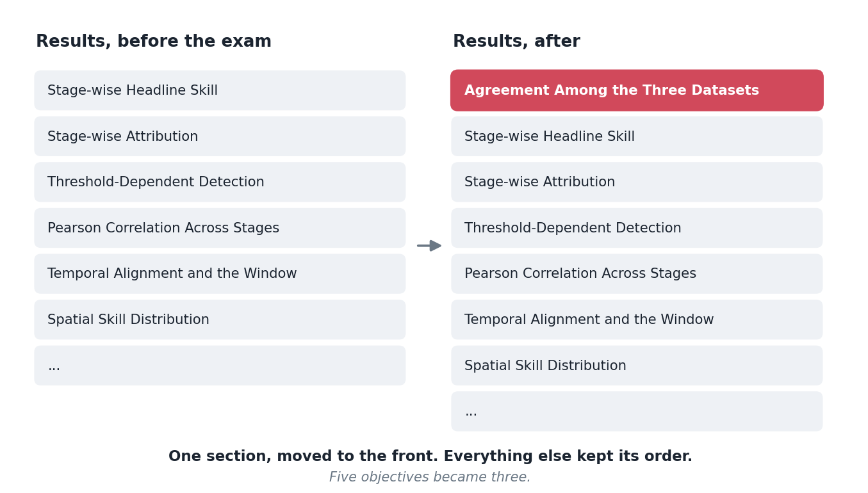This screenshot has width=868, height=493.
Task: Choose Spatial Skill Distribution in the right column
Action: [x=637, y=366]
